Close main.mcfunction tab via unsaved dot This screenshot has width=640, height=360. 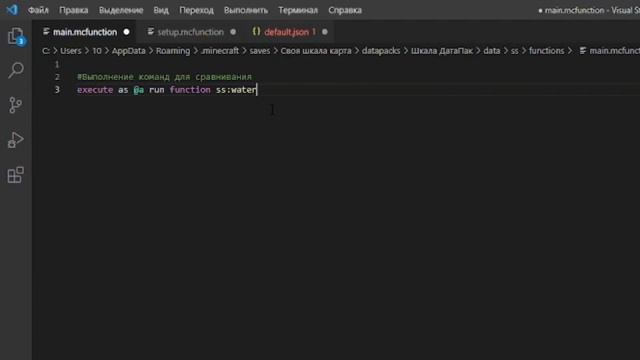(x=127, y=32)
